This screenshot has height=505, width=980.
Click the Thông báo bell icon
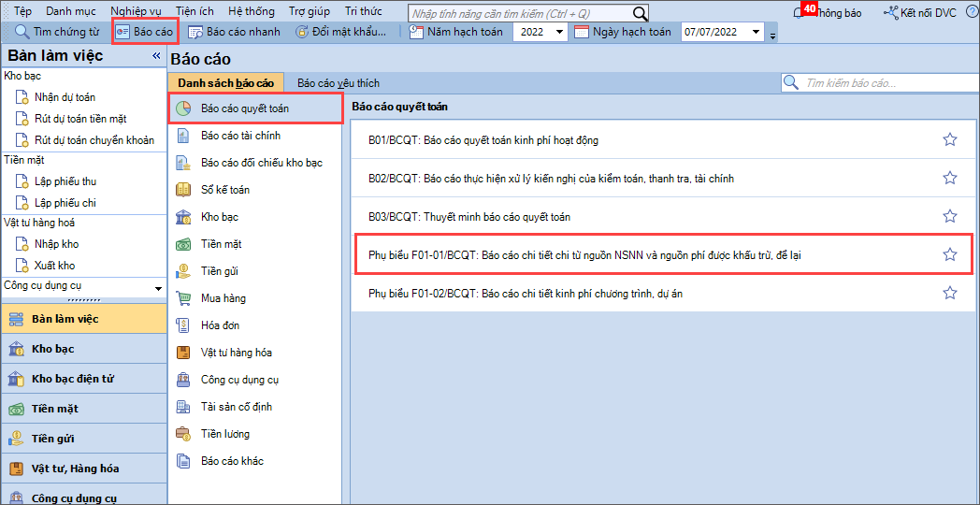[798, 12]
